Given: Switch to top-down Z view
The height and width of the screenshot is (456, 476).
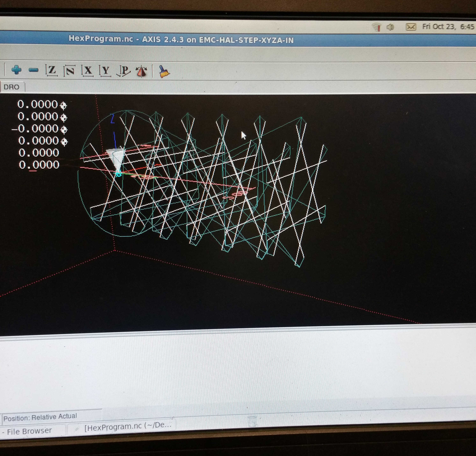Looking at the screenshot, I should click(x=51, y=71).
